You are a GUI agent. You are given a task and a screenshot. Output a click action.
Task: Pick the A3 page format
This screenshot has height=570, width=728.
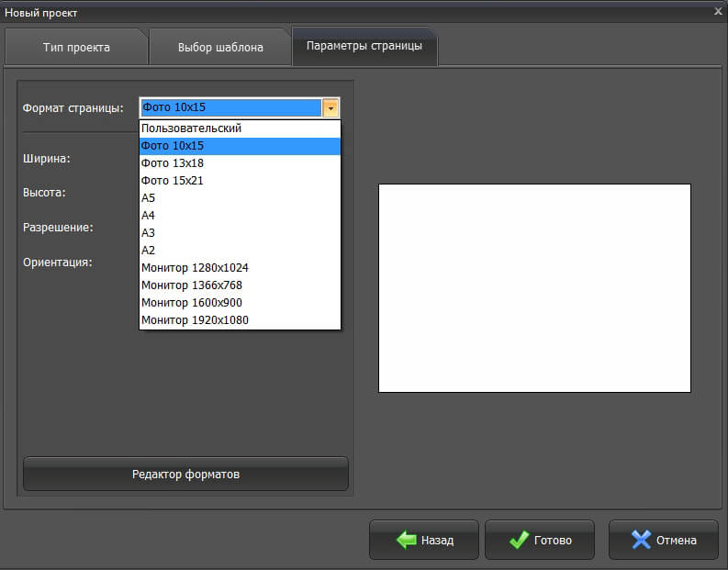[240, 233]
